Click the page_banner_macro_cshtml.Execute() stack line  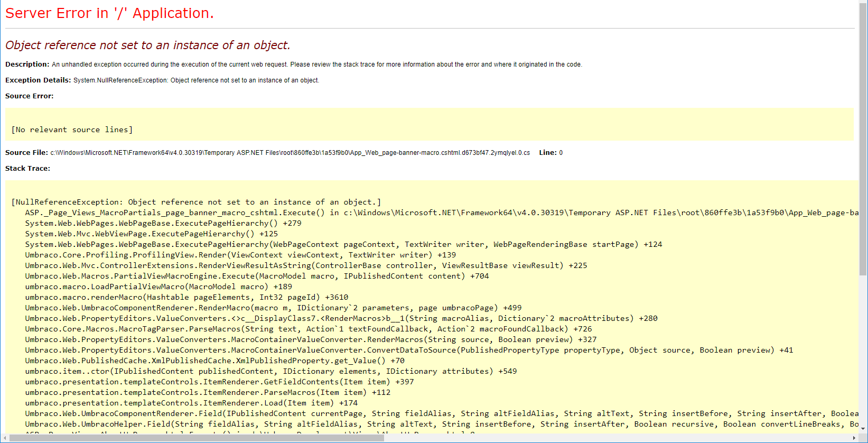point(442,213)
